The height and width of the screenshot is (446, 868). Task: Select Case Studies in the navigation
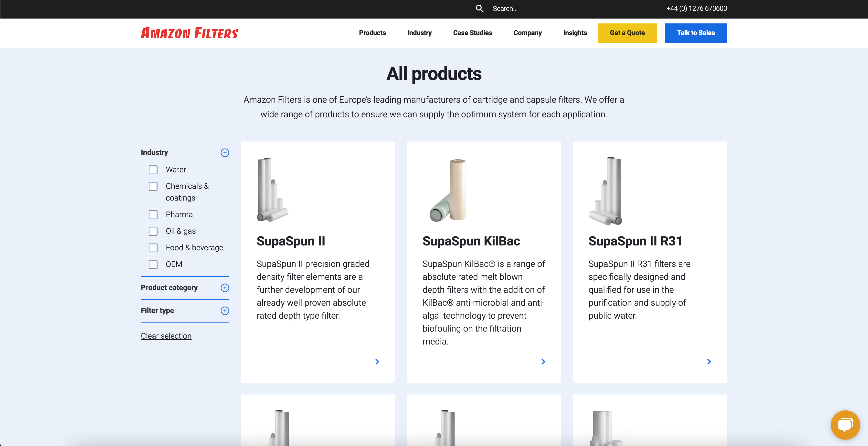472,33
